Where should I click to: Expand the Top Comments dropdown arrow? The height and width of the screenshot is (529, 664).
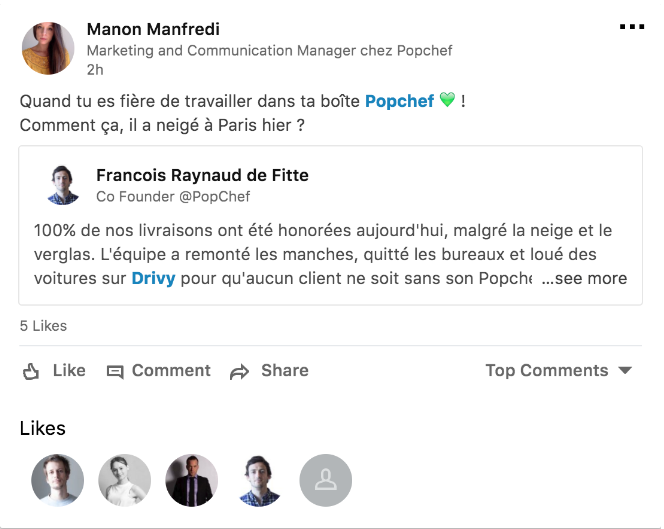[x=626, y=370]
